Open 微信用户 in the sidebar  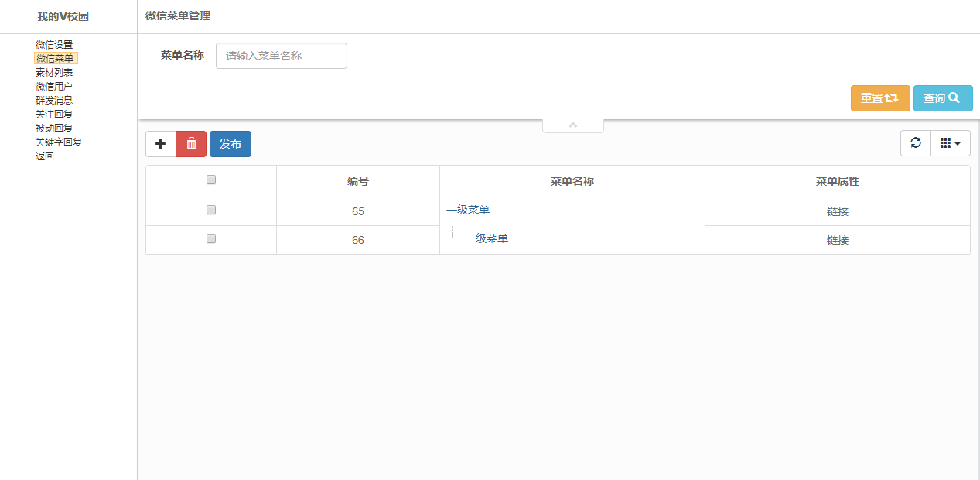pos(54,87)
